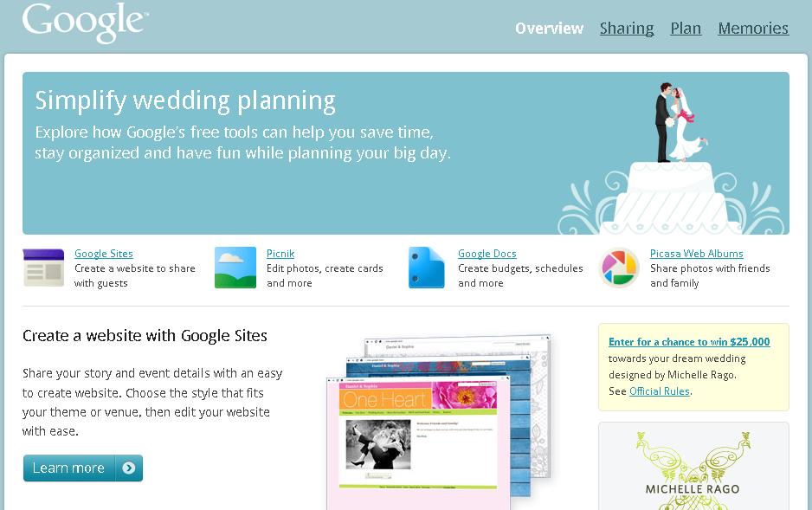Click the Simplify wedding planning heading
This screenshot has width=812, height=510.
(185, 100)
